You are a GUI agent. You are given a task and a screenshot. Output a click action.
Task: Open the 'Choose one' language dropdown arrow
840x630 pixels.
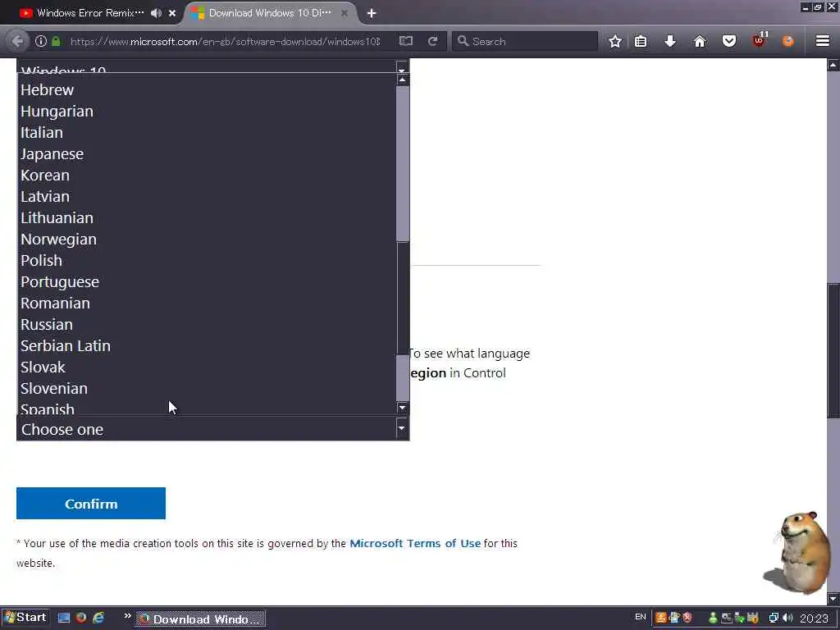(402, 428)
